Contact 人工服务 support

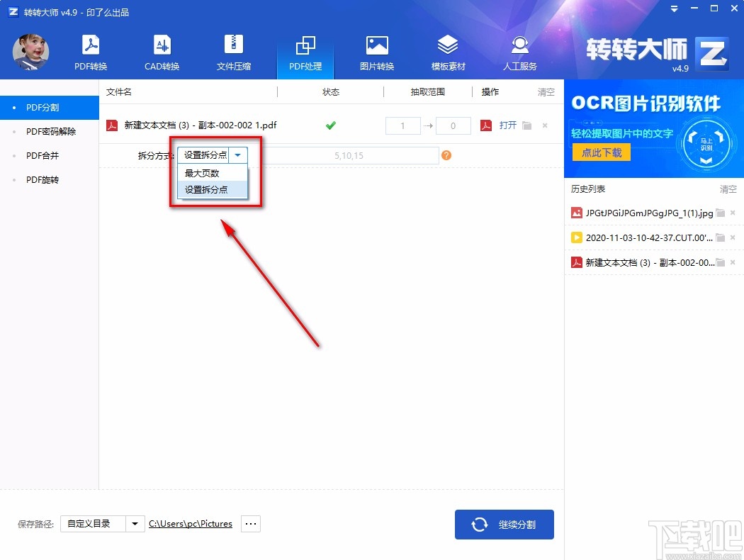tap(519, 52)
